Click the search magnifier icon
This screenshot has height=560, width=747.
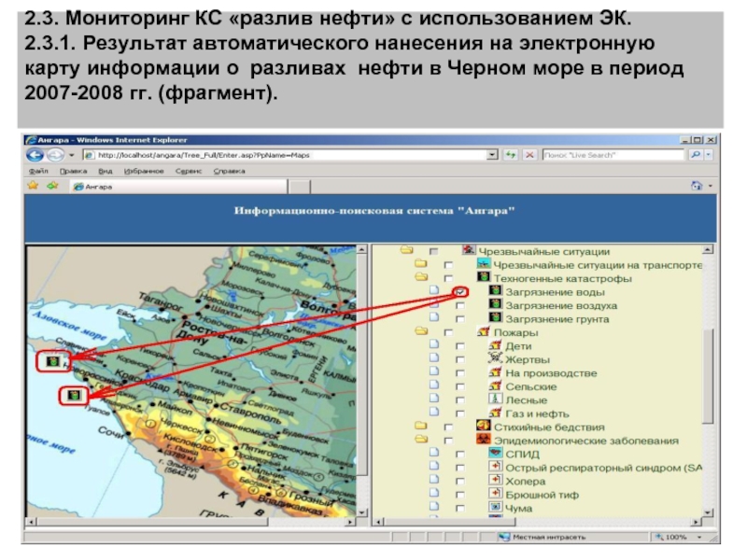pos(695,155)
